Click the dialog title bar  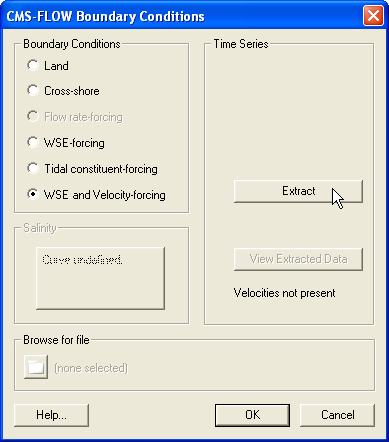click(x=182, y=16)
